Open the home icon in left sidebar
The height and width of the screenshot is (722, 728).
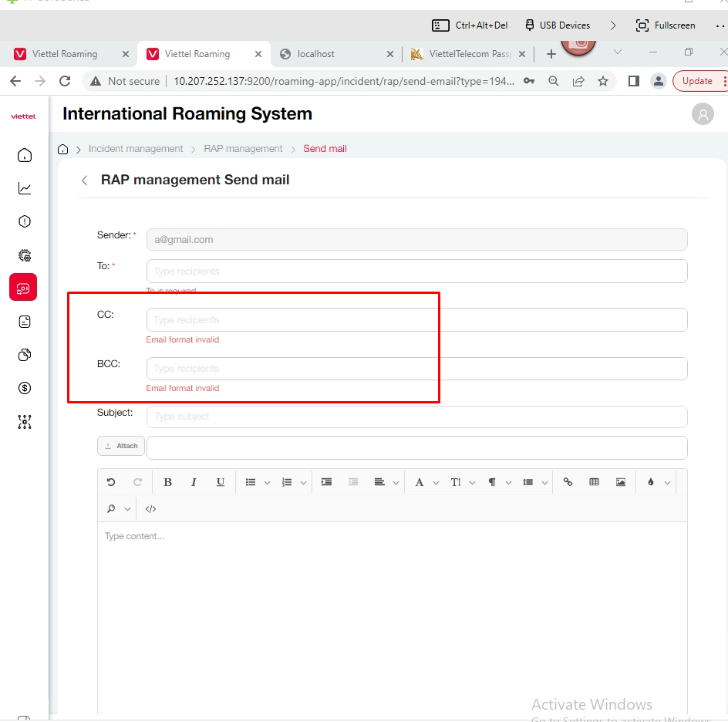tap(25, 155)
